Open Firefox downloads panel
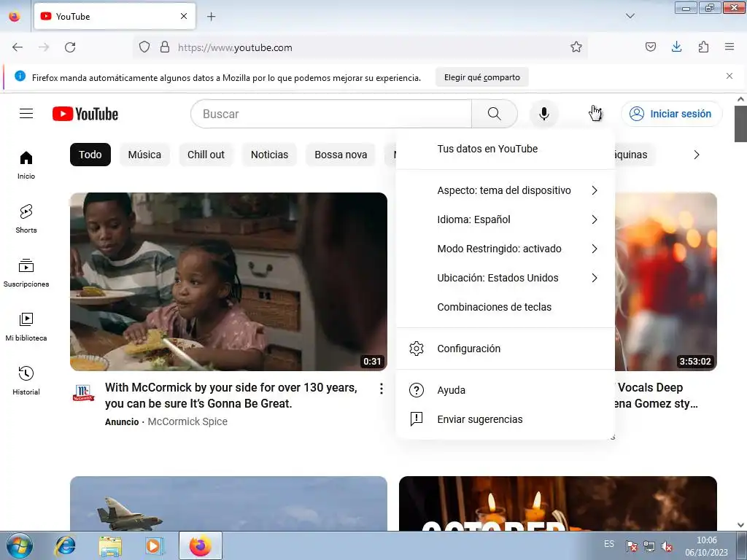This screenshot has width=747, height=560. tap(676, 47)
